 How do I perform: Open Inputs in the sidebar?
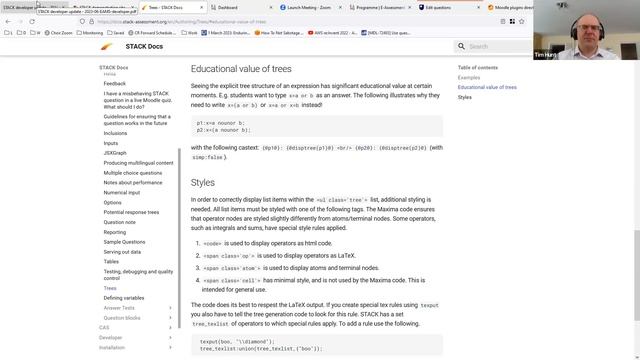pos(111,143)
